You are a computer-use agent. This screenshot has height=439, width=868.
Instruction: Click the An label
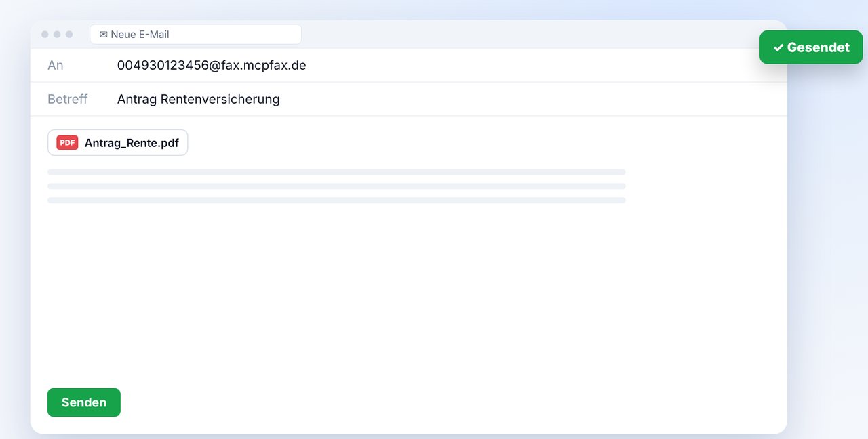pos(56,65)
